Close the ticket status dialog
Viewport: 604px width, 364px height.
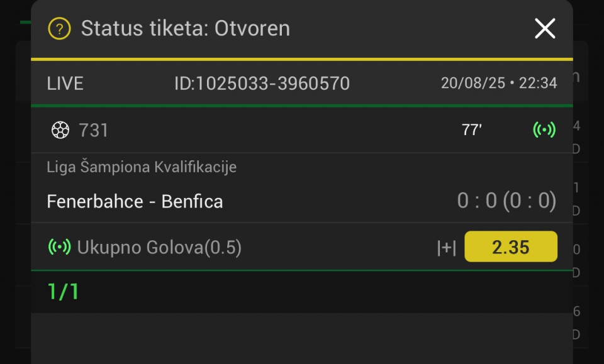pos(545,28)
